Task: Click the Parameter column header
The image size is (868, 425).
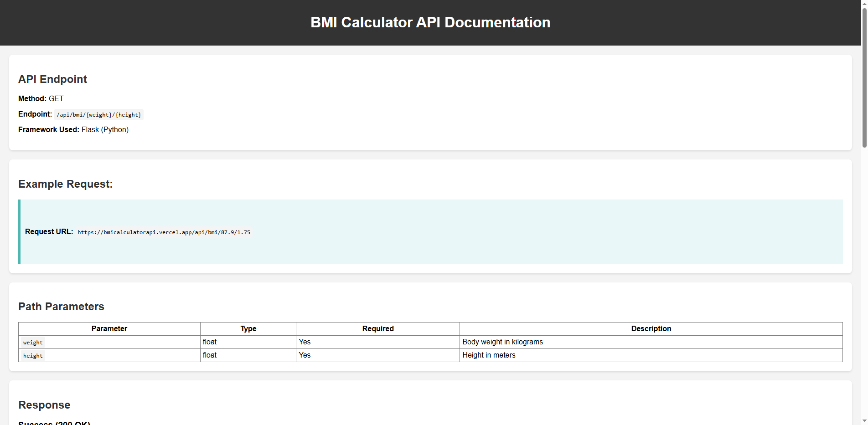Action: (109, 328)
